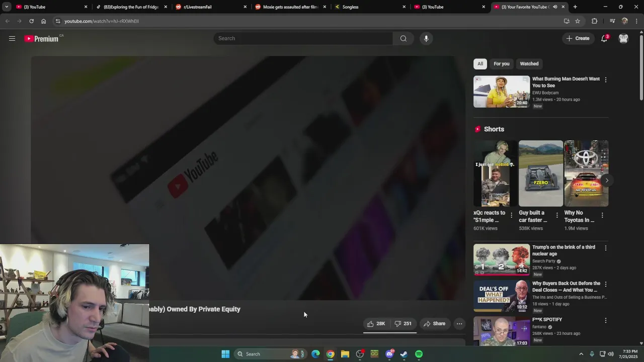The width and height of the screenshot is (644, 362).
Task: Click install/cast icon in address bar
Action: (567, 21)
